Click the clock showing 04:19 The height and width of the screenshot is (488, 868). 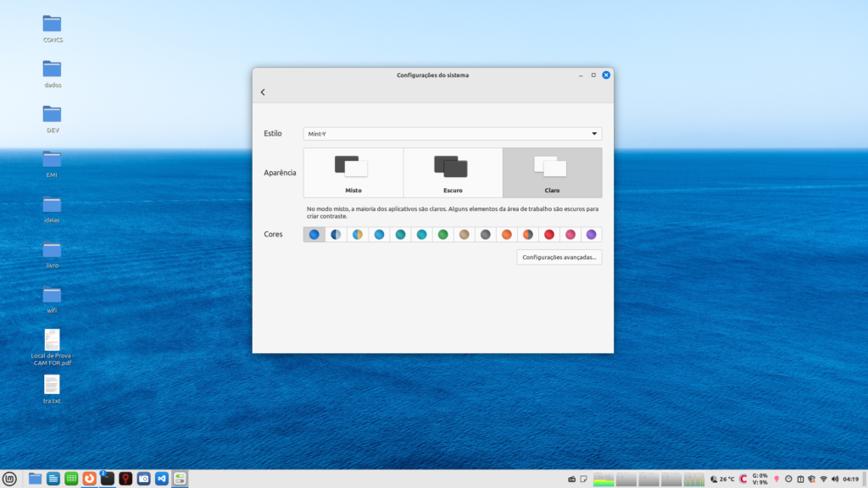[851, 480]
